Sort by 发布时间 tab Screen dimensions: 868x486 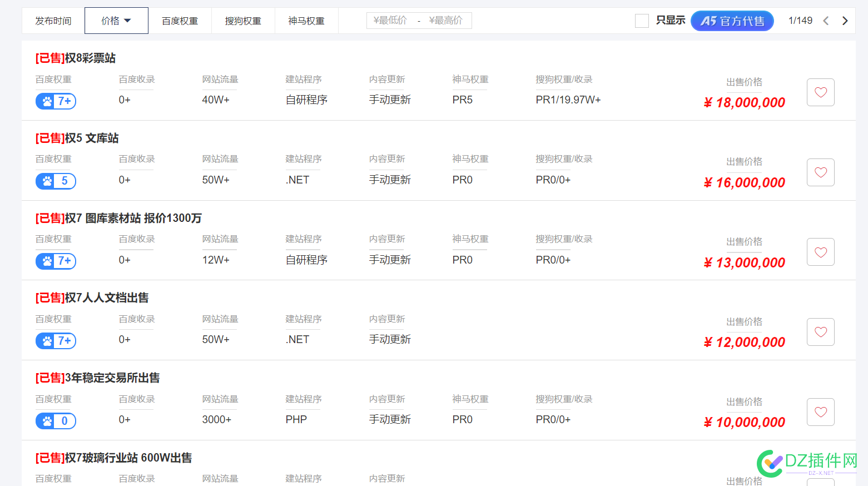53,21
